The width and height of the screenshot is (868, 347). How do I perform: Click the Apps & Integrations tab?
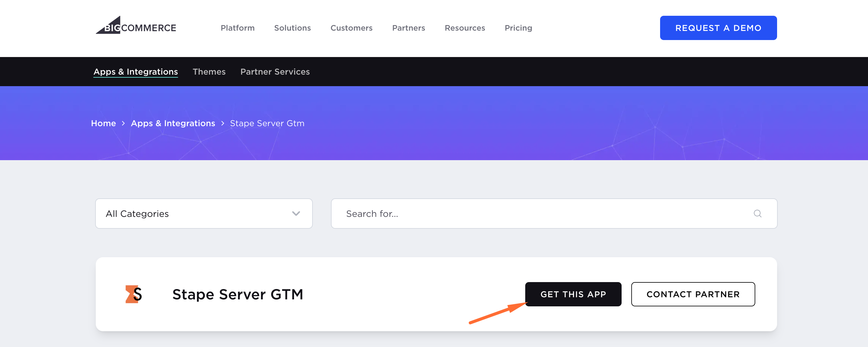(x=136, y=72)
